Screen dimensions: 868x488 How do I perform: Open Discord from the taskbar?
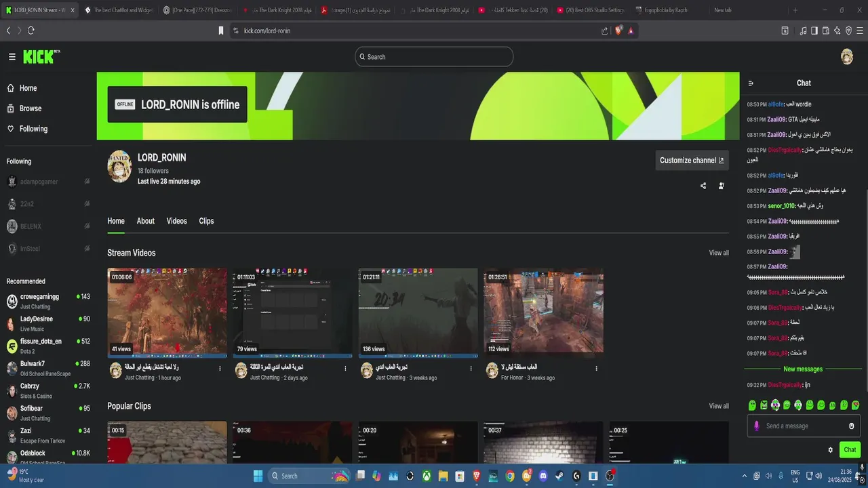pos(543,476)
